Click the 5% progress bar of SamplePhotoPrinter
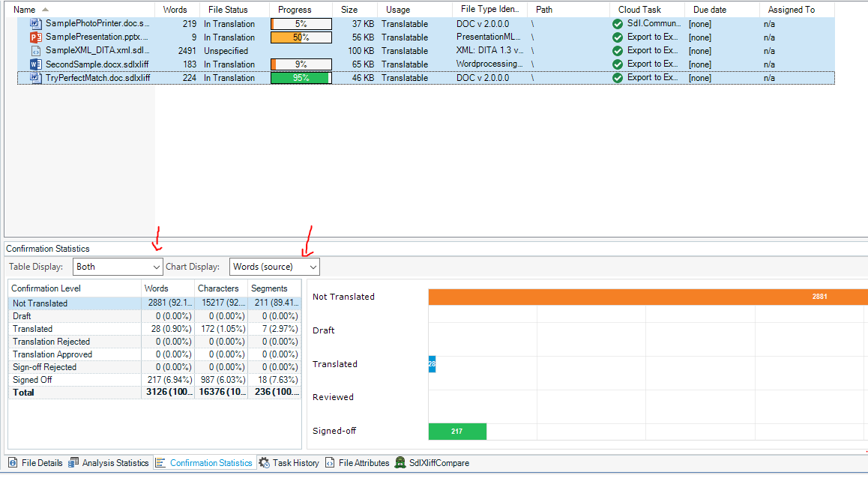This screenshot has height=478, width=868. click(301, 24)
